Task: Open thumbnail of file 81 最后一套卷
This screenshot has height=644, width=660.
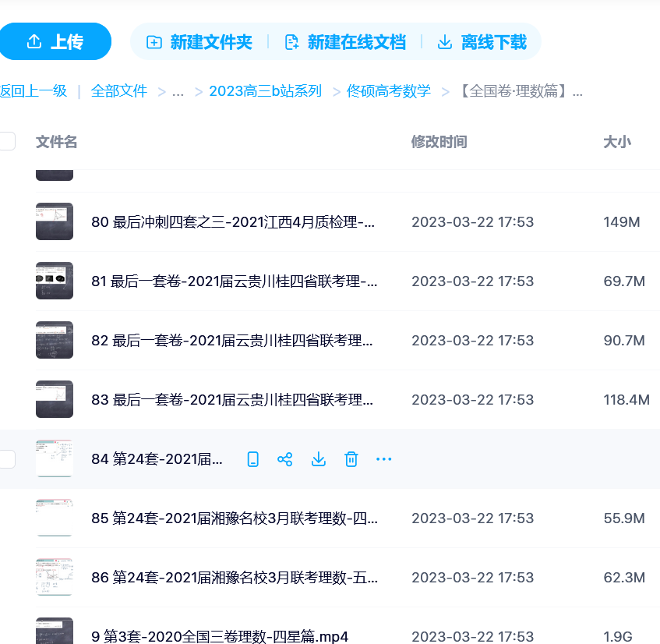Action: [55, 281]
